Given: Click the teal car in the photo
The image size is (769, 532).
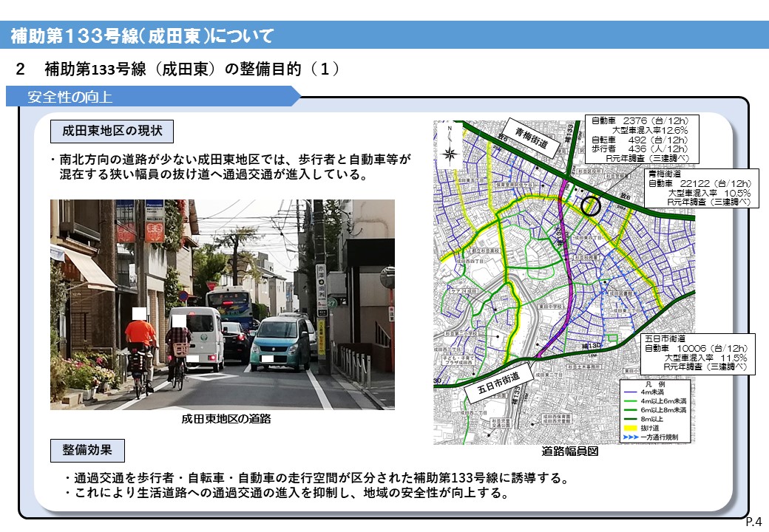Looking at the screenshot, I should 280,344.
